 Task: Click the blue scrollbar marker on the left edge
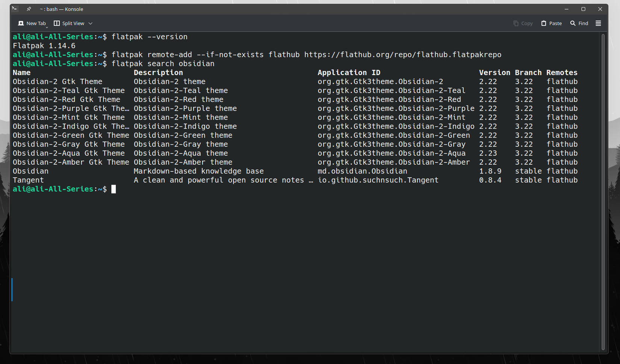[x=12, y=289]
